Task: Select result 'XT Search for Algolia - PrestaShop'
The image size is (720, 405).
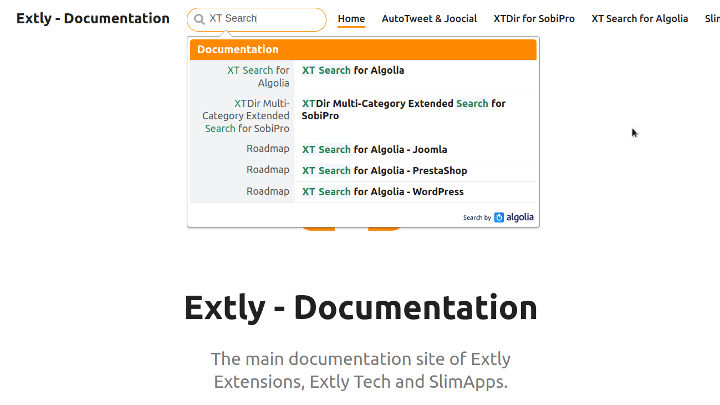Action: [x=384, y=171]
